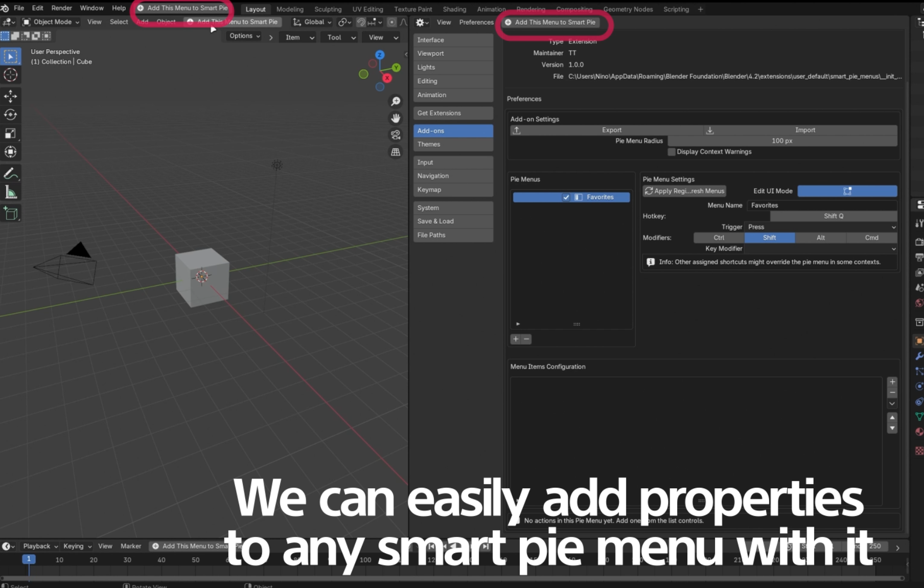
Task: Click Add This Menu to Smart Pie in Preferences header
Action: (x=550, y=22)
